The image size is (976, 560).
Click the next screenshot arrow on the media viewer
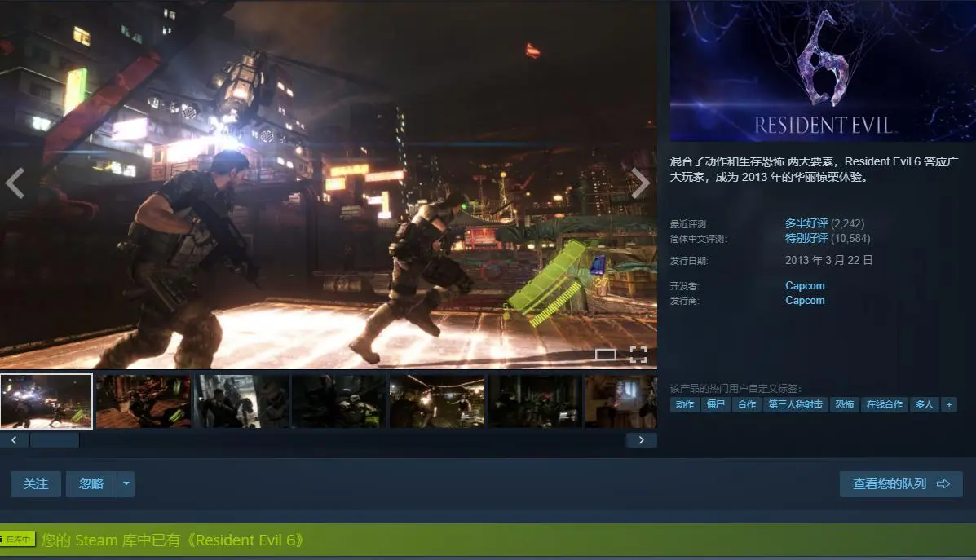coord(641,184)
